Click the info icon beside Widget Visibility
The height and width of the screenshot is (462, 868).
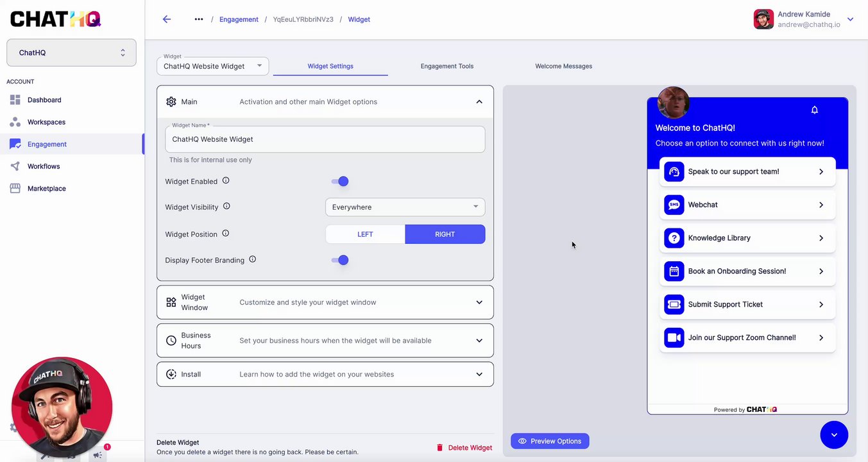pyautogui.click(x=226, y=206)
